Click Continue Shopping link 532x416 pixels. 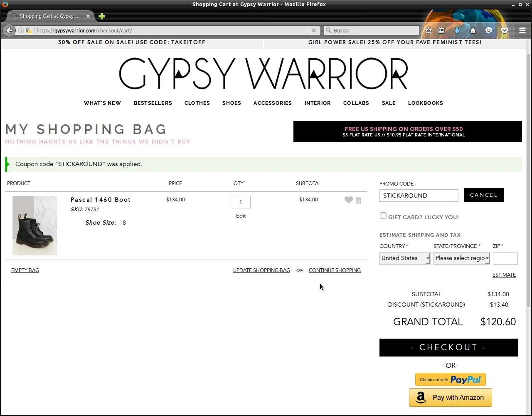pyautogui.click(x=335, y=270)
